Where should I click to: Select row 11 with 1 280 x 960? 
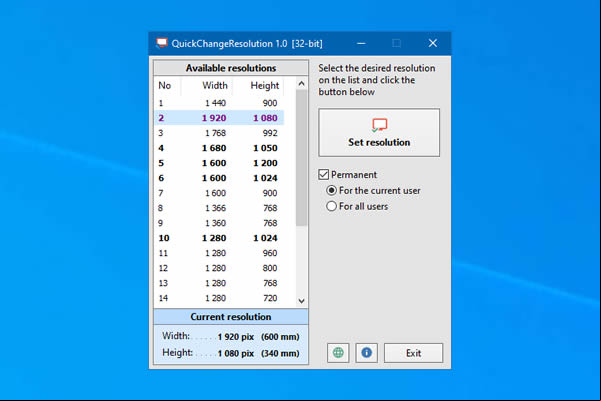click(219, 253)
